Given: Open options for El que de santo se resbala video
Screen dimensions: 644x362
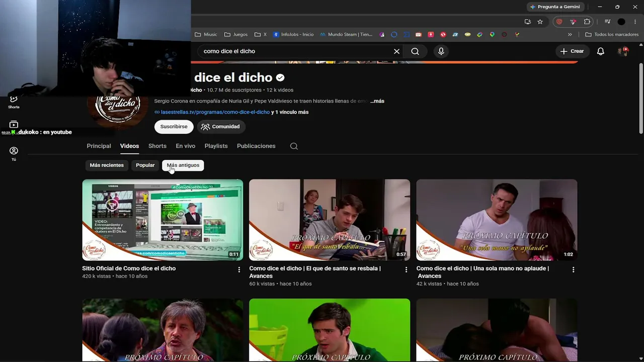Looking at the screenshot, I should 406,270.
